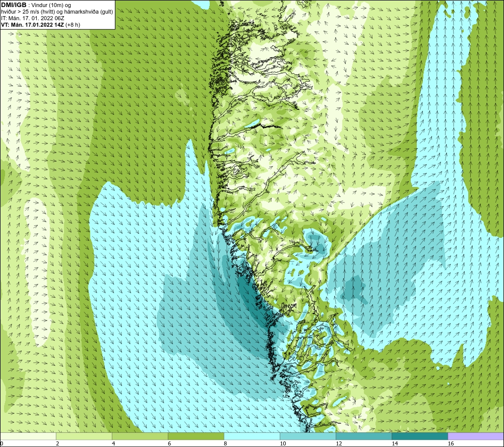504x447 pixels.
Task: Click the legend tick label 2
Action: (57, 443)
